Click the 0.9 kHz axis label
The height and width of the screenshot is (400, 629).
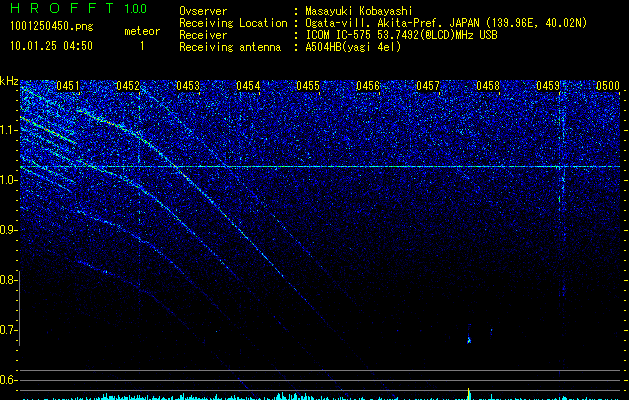point(8,230)
